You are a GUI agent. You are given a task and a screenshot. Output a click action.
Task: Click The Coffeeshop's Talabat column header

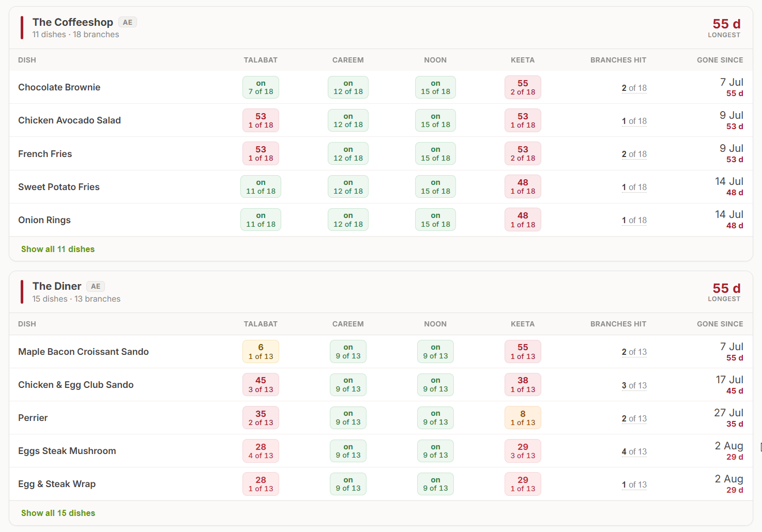[x=261, y=60]
